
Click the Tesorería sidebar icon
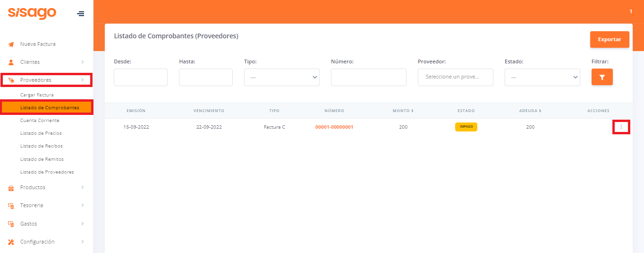[11, 206]
